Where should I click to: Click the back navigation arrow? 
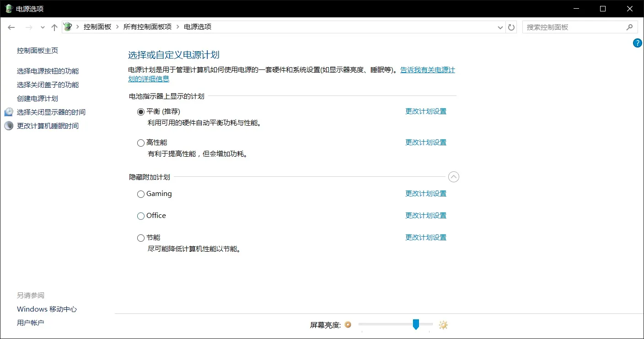pyautogui.click(x=11, y=27)
